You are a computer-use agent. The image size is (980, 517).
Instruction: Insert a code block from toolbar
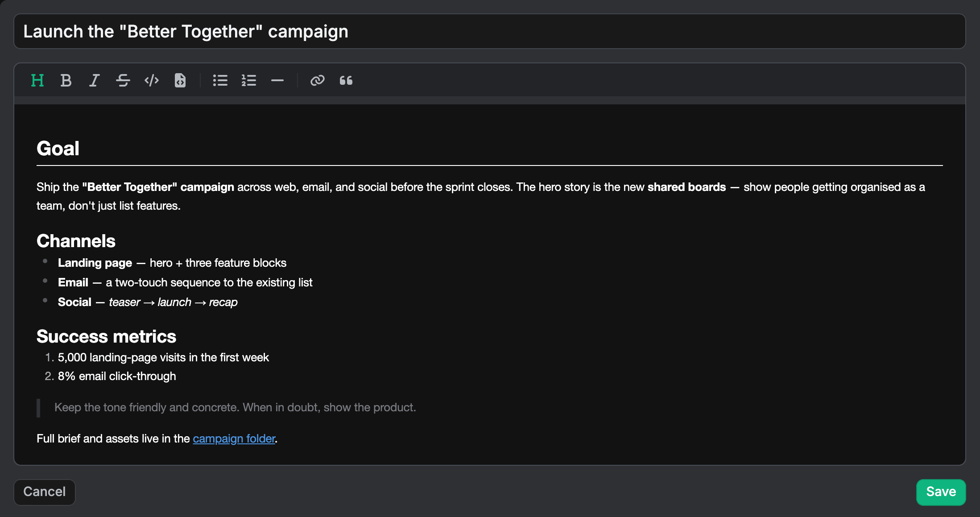coord(180,81)
